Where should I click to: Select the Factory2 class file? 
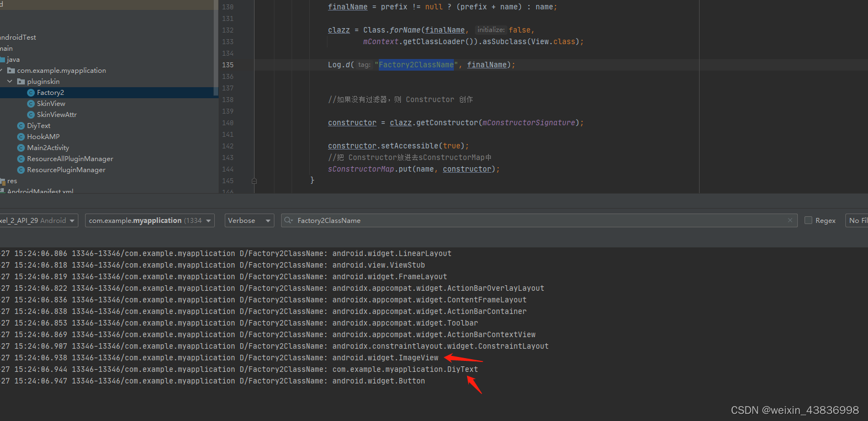[50, 93]
